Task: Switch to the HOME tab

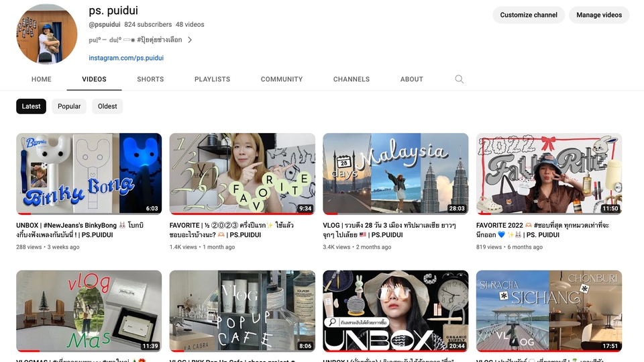Action: click(42, 79)
